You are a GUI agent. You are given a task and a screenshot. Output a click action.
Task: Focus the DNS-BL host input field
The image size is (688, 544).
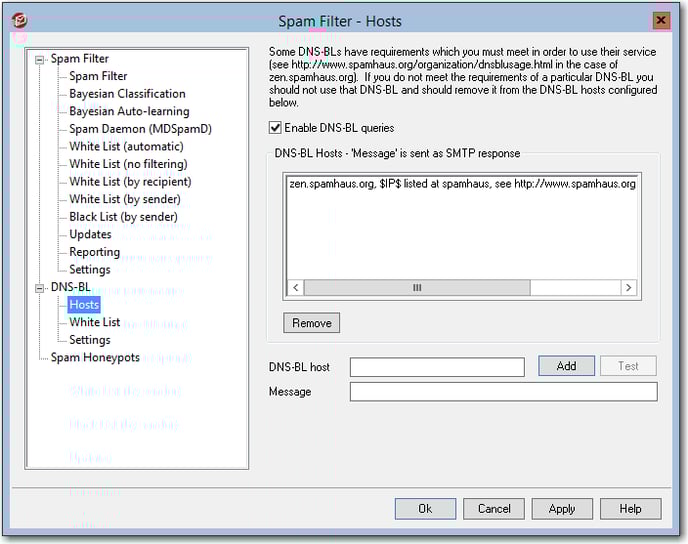437,367
